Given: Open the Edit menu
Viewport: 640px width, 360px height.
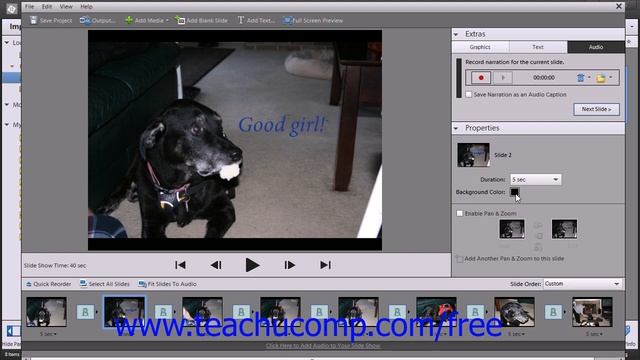Looking at the screenshot, I should click(x=47, y=7).
